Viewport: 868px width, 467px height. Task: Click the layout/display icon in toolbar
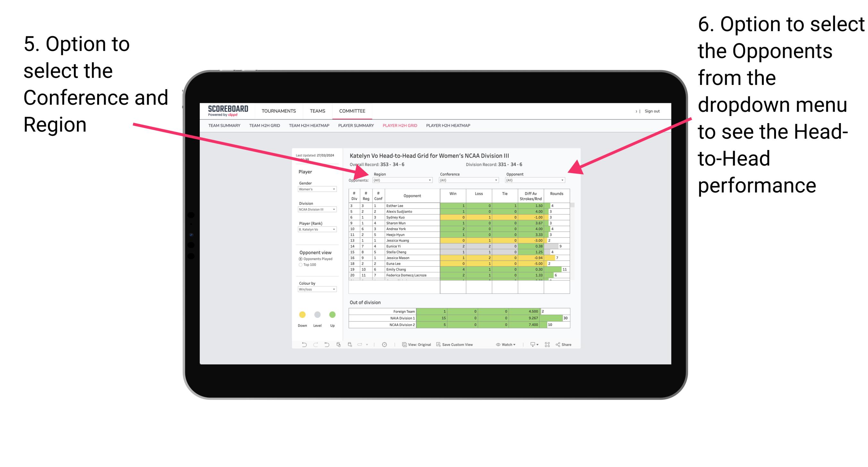(547, 345)
